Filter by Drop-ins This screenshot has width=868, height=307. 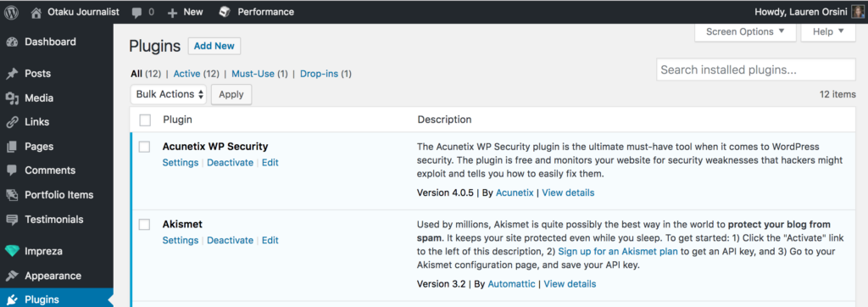coord(320,74)
